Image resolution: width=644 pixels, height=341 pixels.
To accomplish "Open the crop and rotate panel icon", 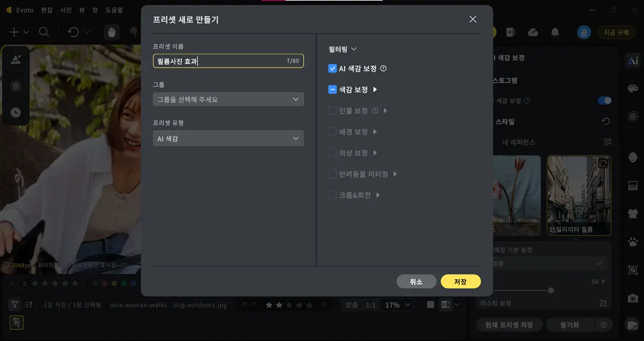I will coord(633,270).
